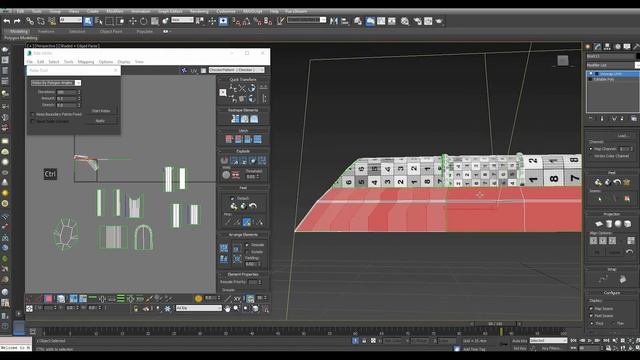Click the Weld Selected red icon
The height and width of the screenshot is (360, 640).
coord(236,176)
